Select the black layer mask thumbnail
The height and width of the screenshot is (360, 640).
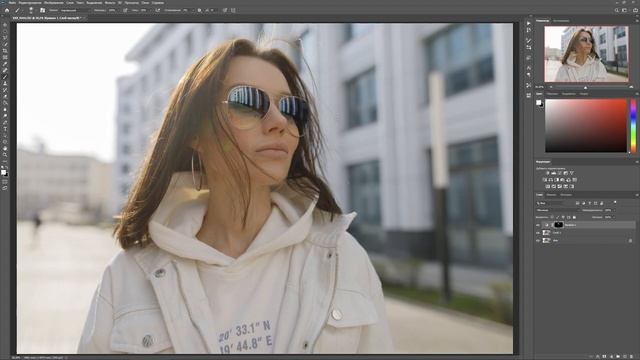click(559, 225)
